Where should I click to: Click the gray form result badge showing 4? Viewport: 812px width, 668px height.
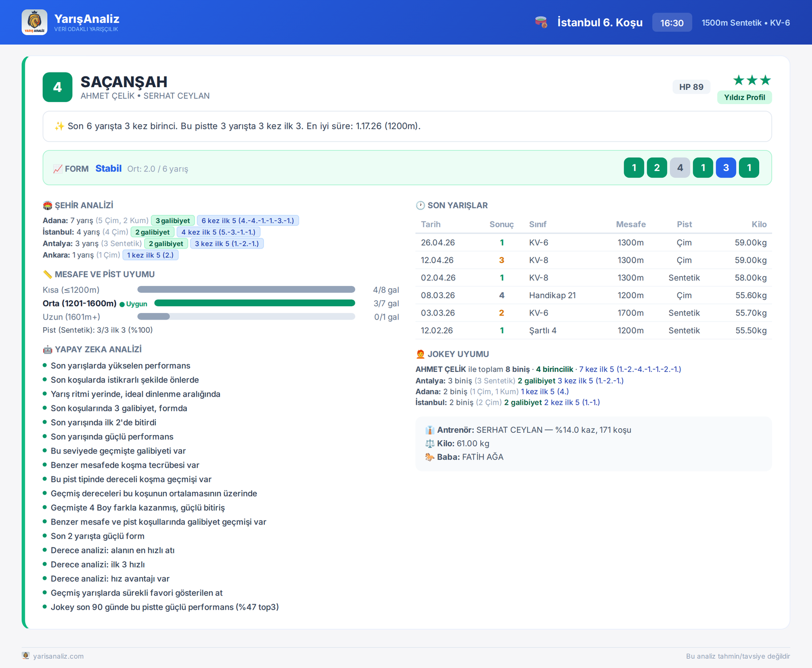pos(680,168)
